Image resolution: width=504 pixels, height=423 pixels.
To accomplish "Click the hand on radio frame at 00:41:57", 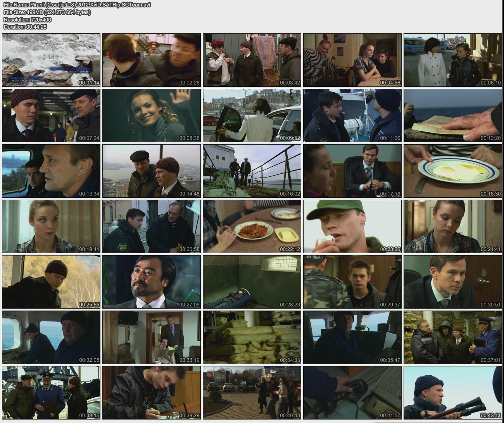I will (352, 393).
